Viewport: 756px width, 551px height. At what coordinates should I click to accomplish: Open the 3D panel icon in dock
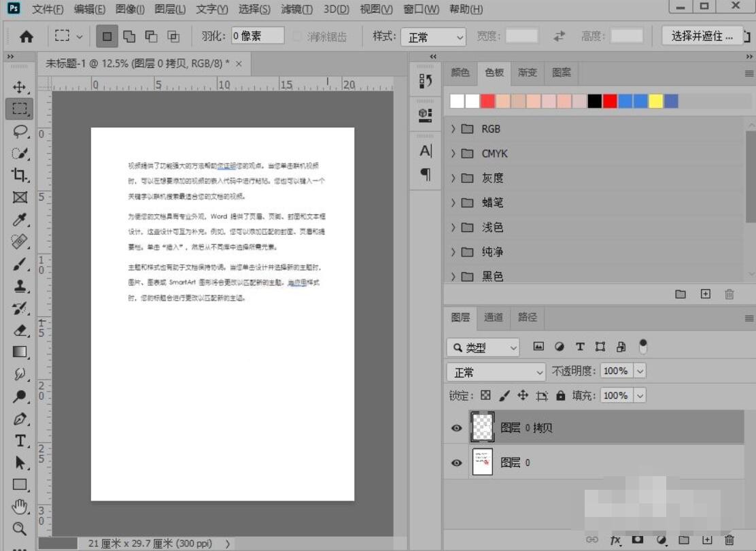pos(426,115)
